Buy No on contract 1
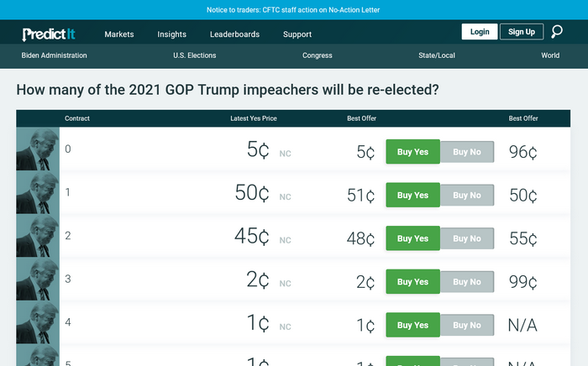 click(467, 196)
